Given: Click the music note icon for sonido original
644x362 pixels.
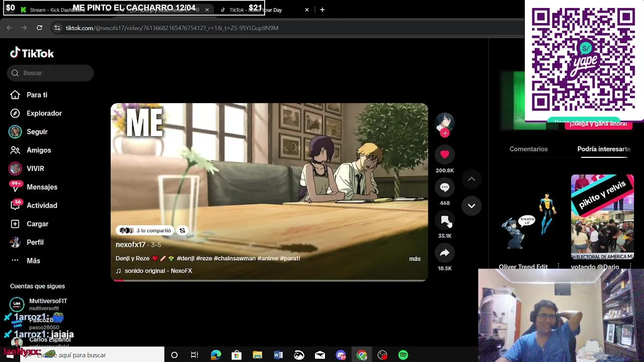Looking at the screenshot, I should (119, 271).
